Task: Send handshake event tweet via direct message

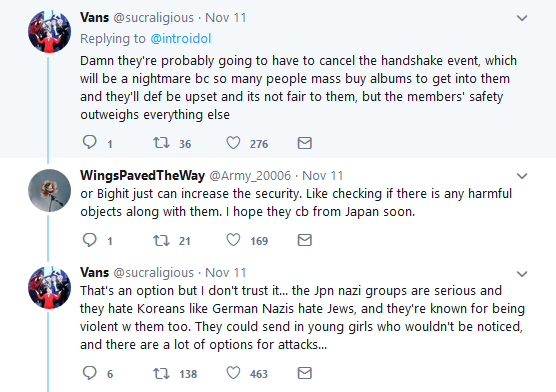Action: 305,143
